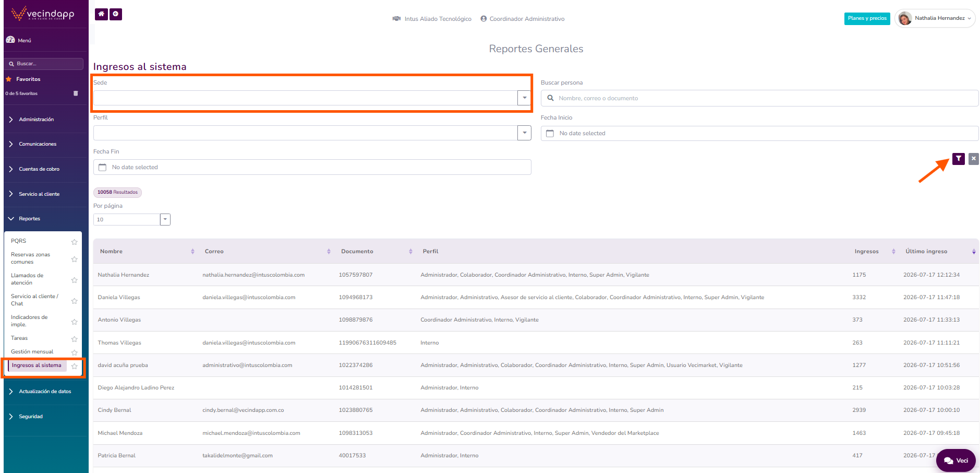Sort table by Correo column

click(x=329, y=252)
